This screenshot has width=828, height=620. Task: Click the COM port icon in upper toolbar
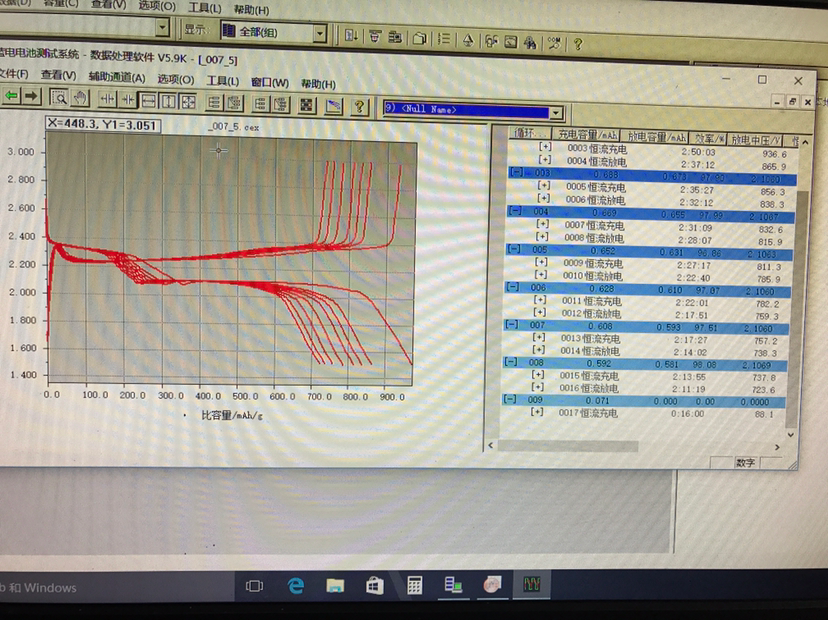click(554, 43)
